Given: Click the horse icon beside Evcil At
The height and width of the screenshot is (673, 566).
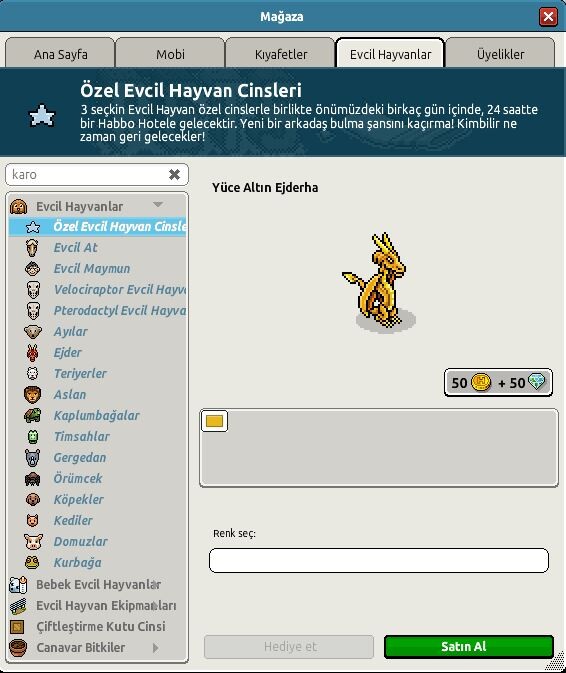Looking at the screenshot, I should coord(32,248).
